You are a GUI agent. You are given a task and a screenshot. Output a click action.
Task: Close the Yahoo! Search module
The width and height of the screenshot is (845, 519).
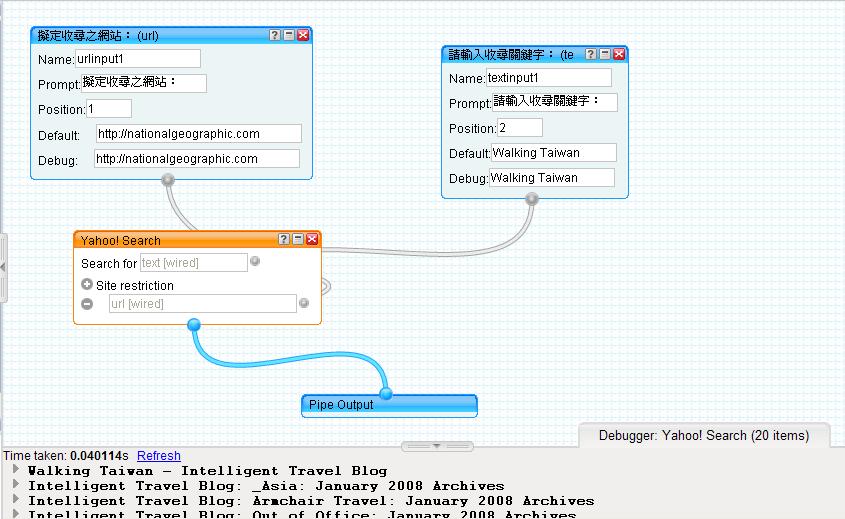pos(312,239)
